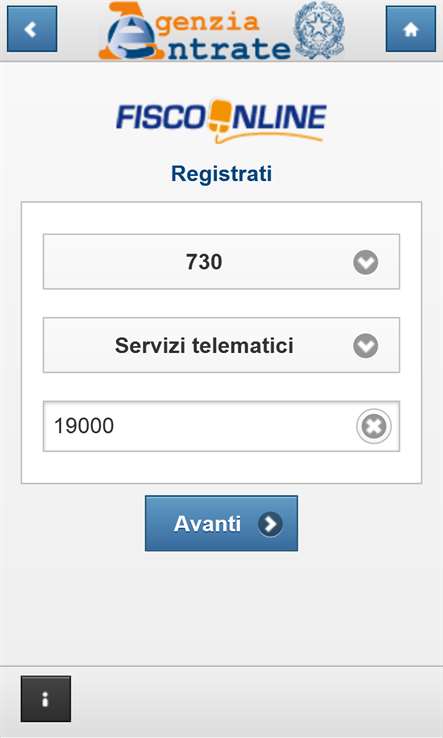Open the 730 selection box
The image size is (443, 738).
(x=221, y=262)
